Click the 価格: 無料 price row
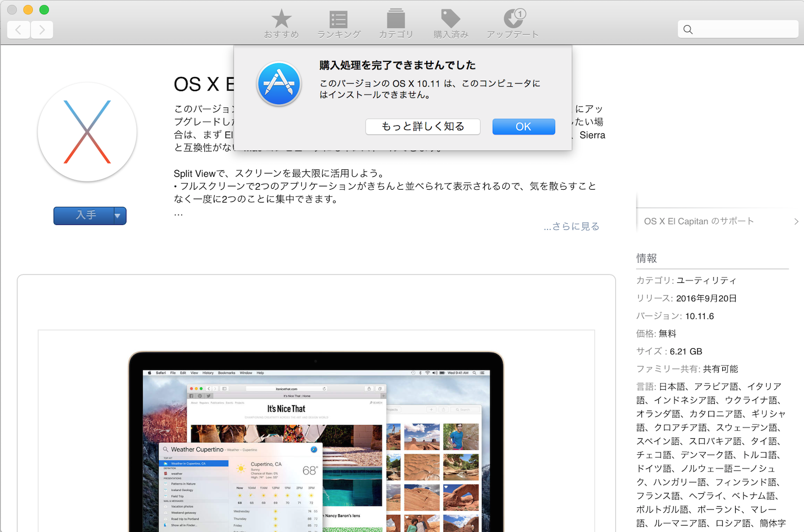The width and height of the screenshot is (804, 532). [656, 334]
